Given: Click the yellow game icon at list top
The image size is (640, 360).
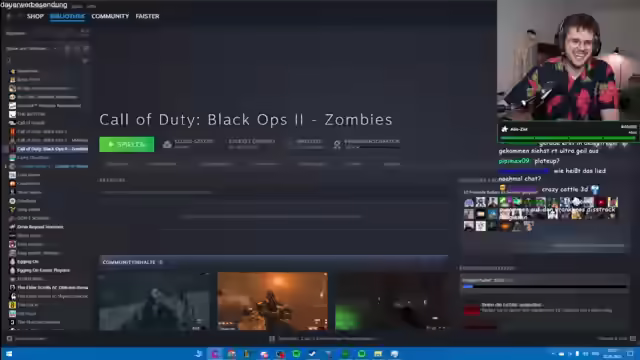Looking at the screenshot, I should point(12,71).
